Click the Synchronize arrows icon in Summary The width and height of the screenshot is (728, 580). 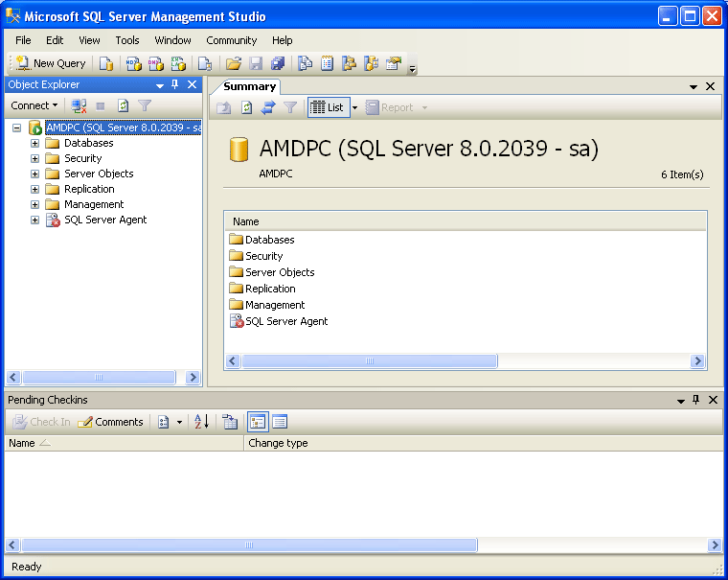click(268, 107)
